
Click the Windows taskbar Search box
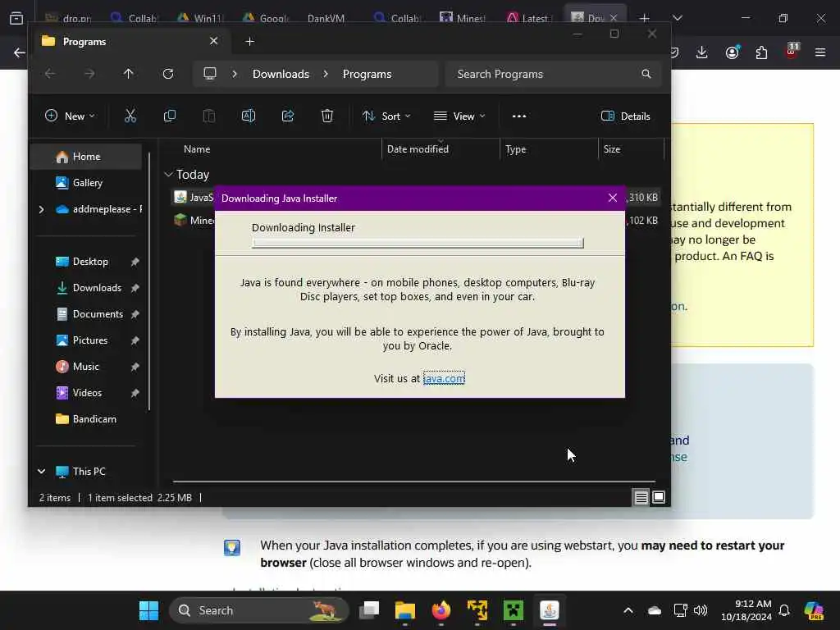pos(259,610)
